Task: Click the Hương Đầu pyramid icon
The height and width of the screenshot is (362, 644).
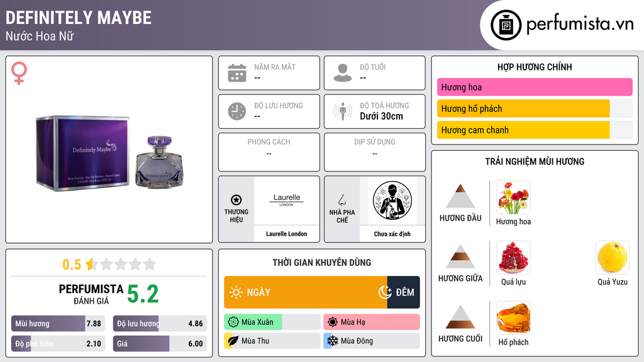Action: tap(460, 196)
